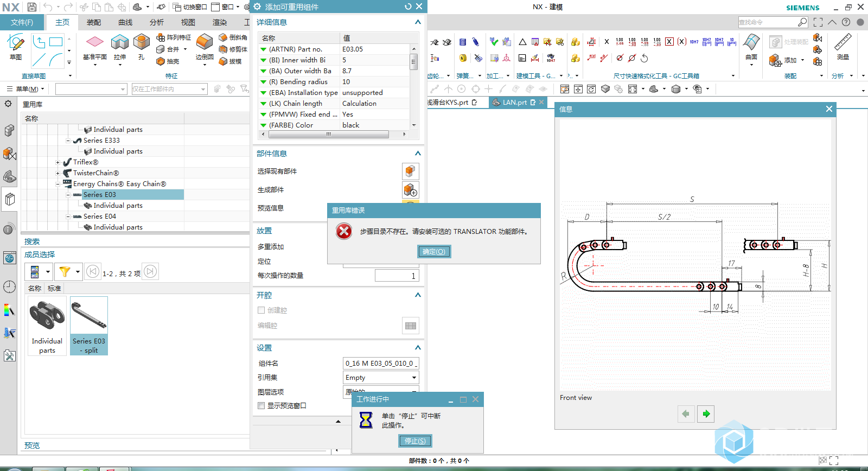
Task: Toggle the Create Pocket (创建腔) checkbox
Action: 261,310
